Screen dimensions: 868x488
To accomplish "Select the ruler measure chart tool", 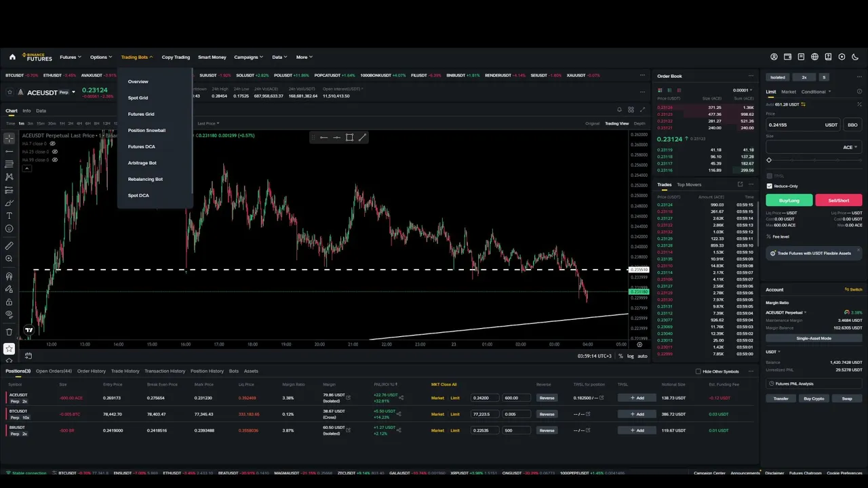I will tap(9, 245).
